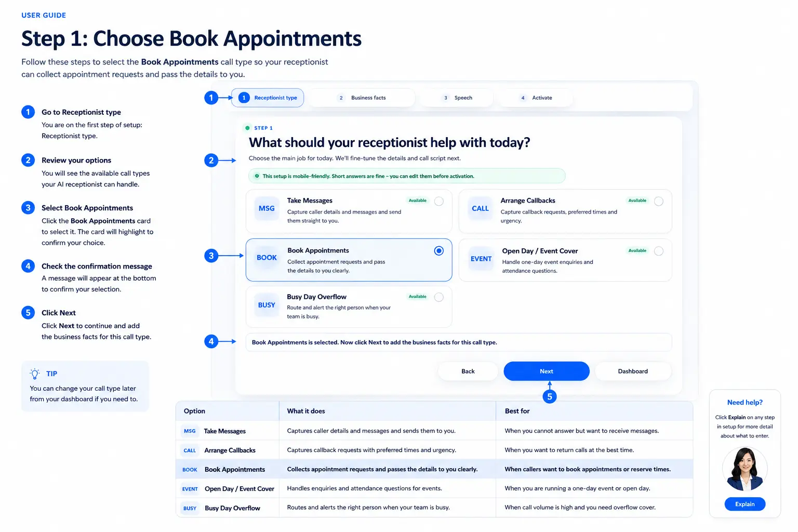The image size is (798, 532).
Task: Click the 'What should your receptionist help with today?' heading
Action: coord(389,142)
